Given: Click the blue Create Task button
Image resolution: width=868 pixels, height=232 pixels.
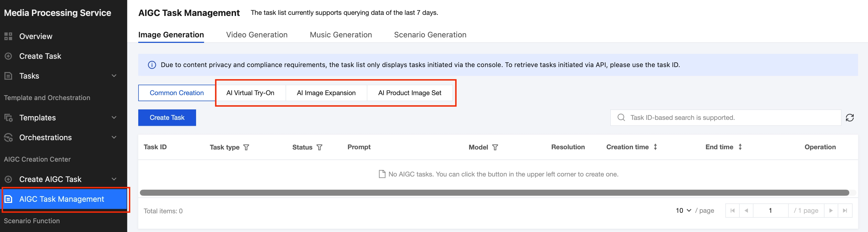Looking at the screenshot, I should tap(167, 118).
